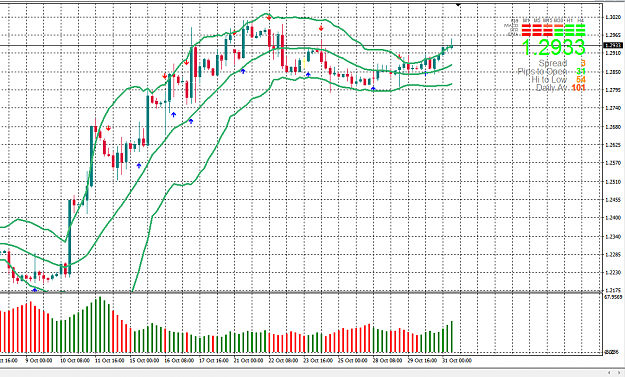Screen dimensions: 625x377
Task: Click the Daily Av label
Action: click(551, 88)
